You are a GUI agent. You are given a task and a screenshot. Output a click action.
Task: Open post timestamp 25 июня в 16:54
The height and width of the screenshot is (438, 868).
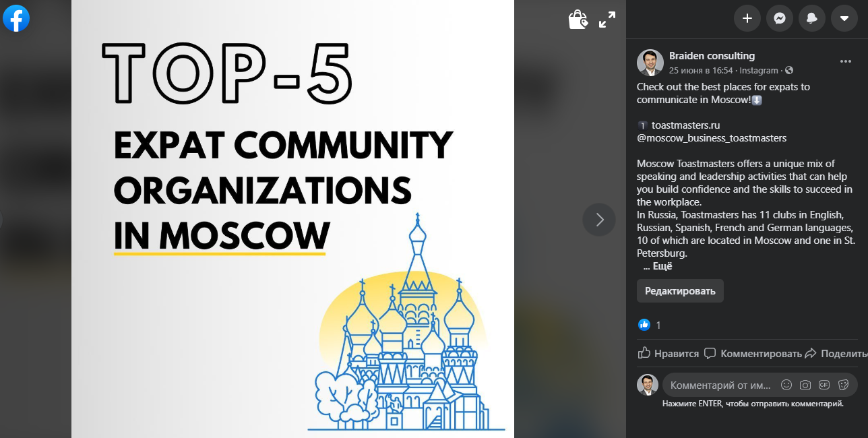click(x=701, y=70)
